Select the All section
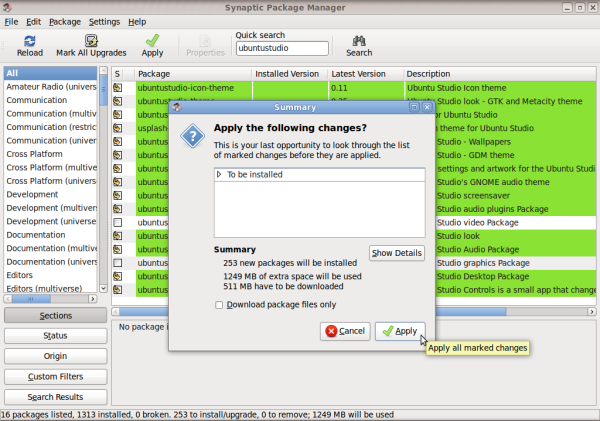 tap(51, 73)
